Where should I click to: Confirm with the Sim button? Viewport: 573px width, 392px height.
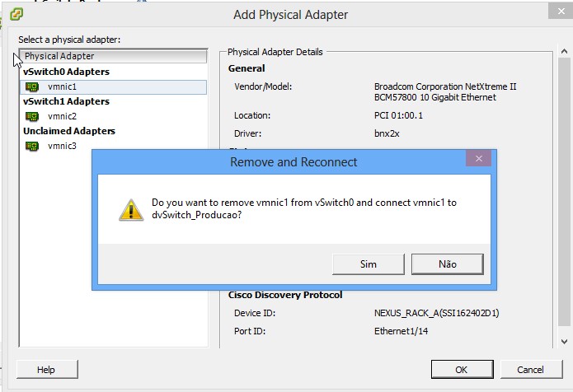368,264
